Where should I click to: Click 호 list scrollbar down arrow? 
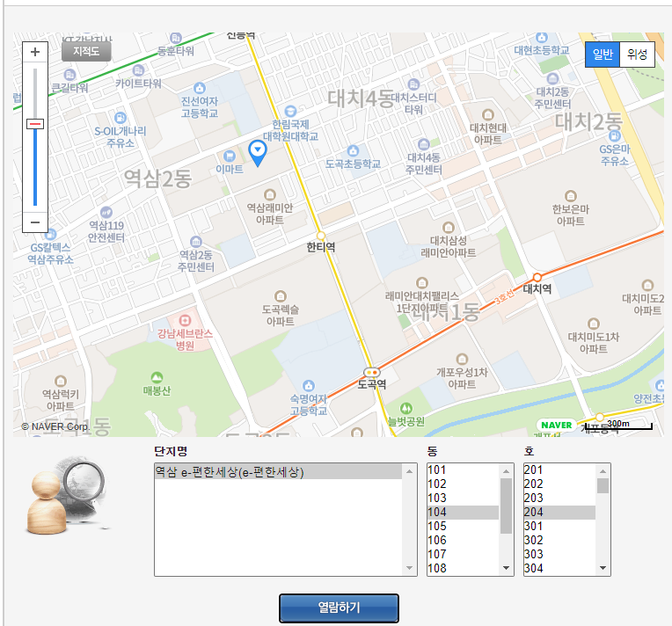click(x=603, y=568)
